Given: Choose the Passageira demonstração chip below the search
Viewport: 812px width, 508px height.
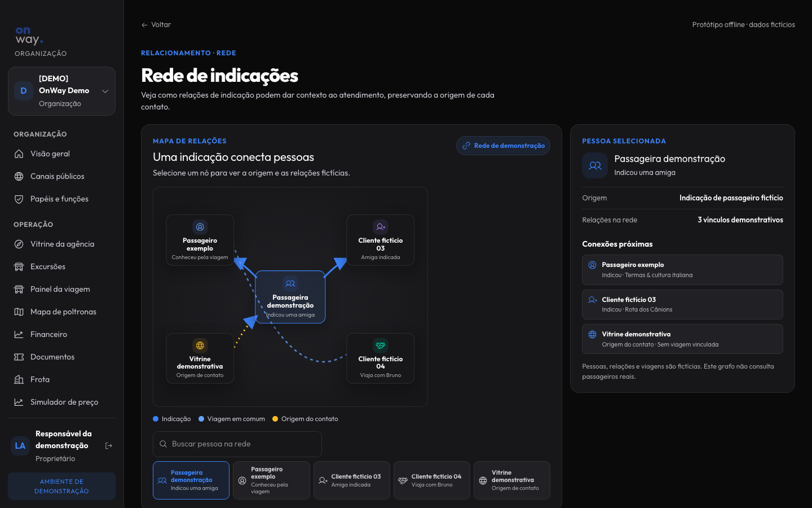Looking at the screenshot, I should click(191, 480).
